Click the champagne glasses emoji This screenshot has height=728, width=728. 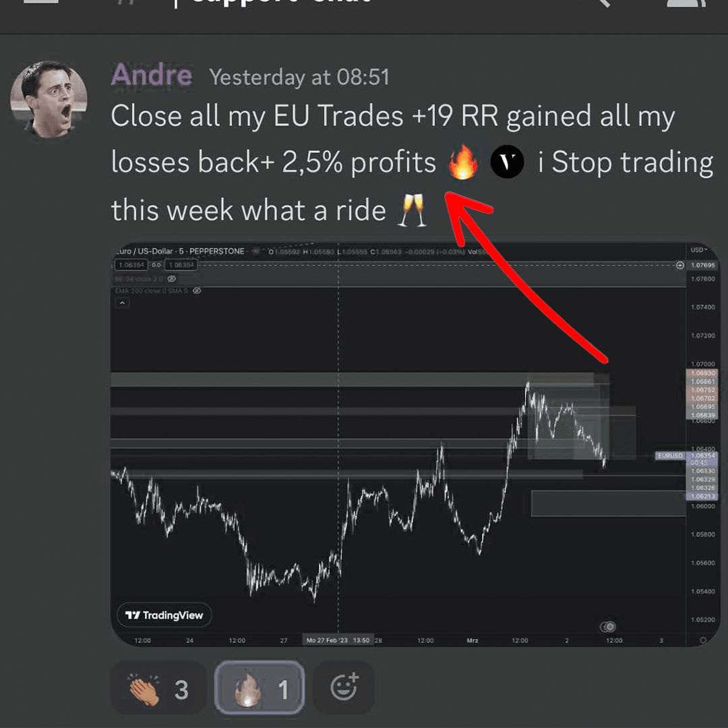(412, 210)
